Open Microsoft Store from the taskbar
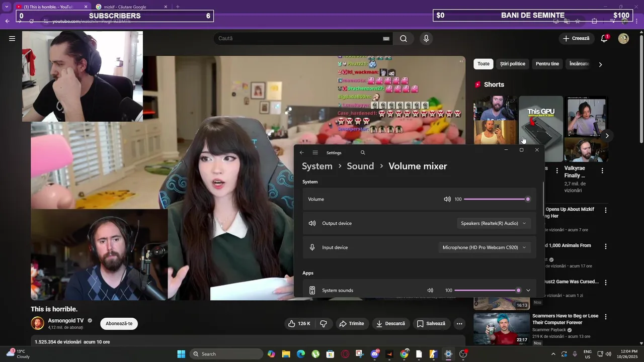This screenshot has height=362, width=644. [x=330, y=354]
